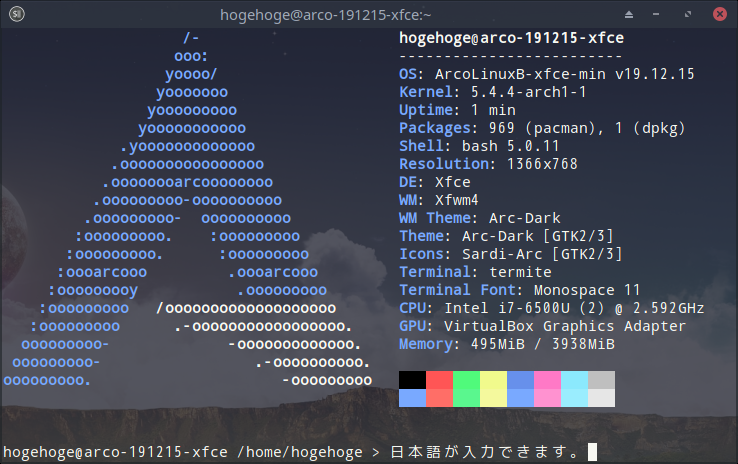
Task: Click the shade/roll-up window arrow icon
Action: point(629,15)
